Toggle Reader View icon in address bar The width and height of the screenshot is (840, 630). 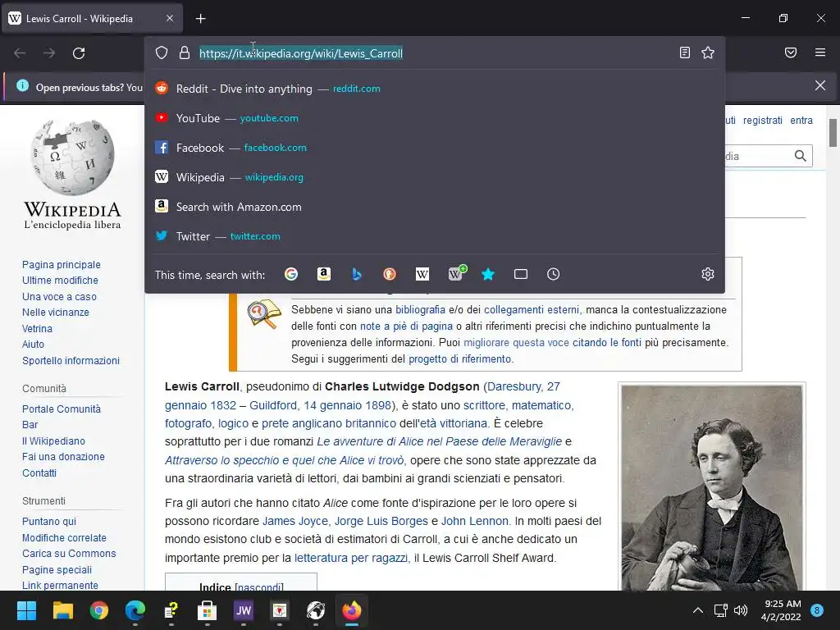pos(685,52)
